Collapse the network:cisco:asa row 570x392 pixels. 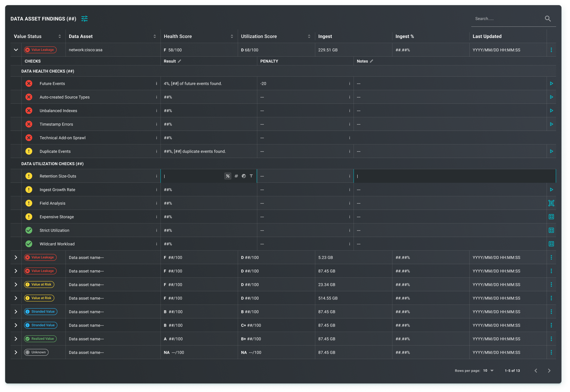pyautogui.click(x=16, y=50)
